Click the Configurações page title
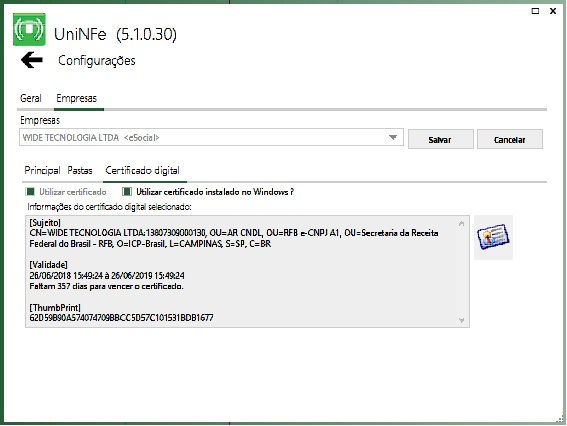567x426 pixels. [x=97, y=60]
